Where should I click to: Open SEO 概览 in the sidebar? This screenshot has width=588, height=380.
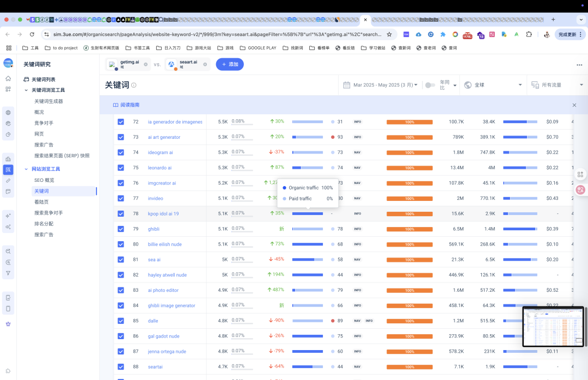coord(44,180)
